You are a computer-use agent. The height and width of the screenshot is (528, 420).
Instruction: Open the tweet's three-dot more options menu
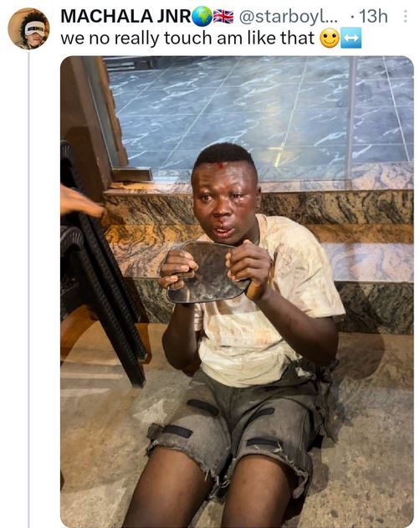(405, 16)
